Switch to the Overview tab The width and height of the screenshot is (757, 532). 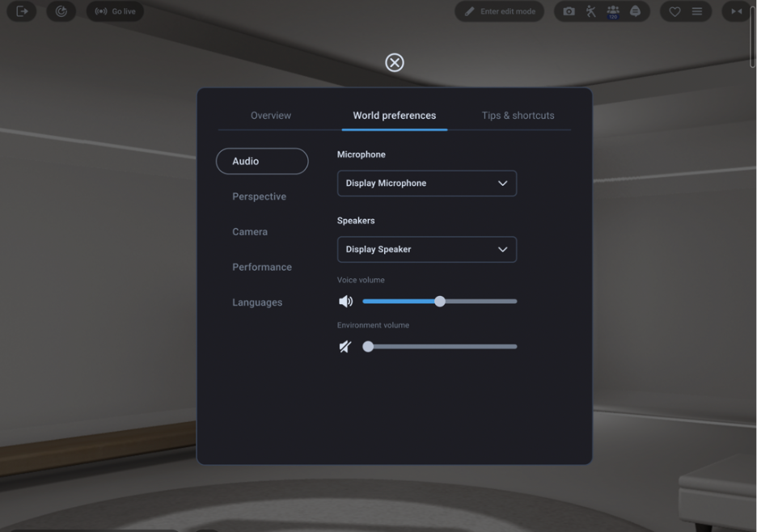(270, 116)
